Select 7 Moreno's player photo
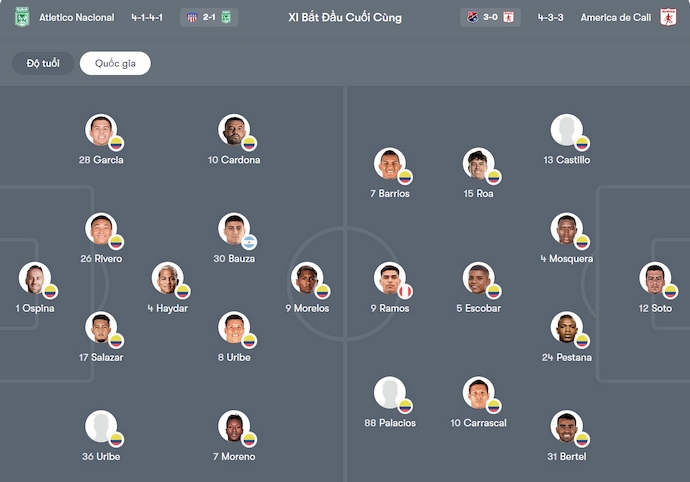The height and width of the screenshot is (482, 690). [233, 427]
